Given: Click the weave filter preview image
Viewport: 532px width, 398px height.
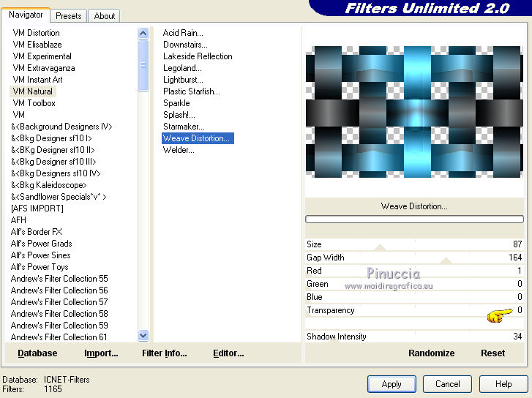Looking at the screenshot, I should tap(414, 112).
